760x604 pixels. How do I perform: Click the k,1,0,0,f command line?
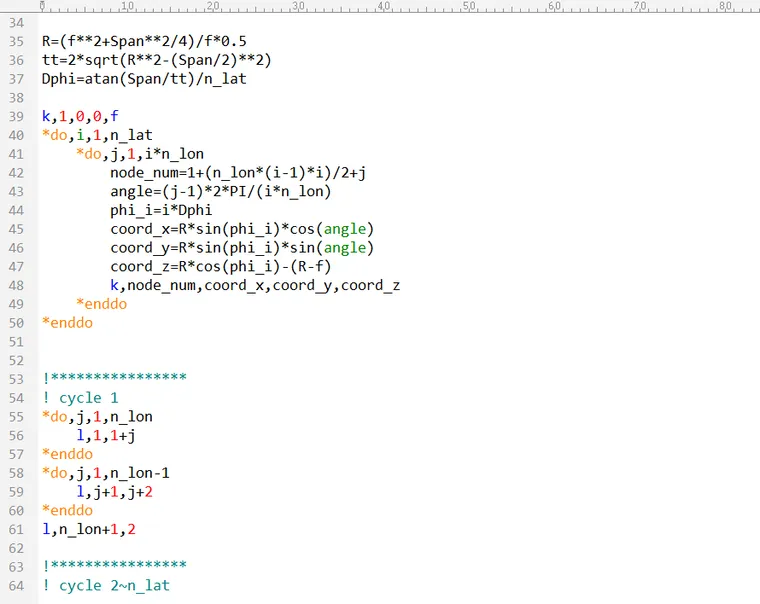tap(80, 116)
